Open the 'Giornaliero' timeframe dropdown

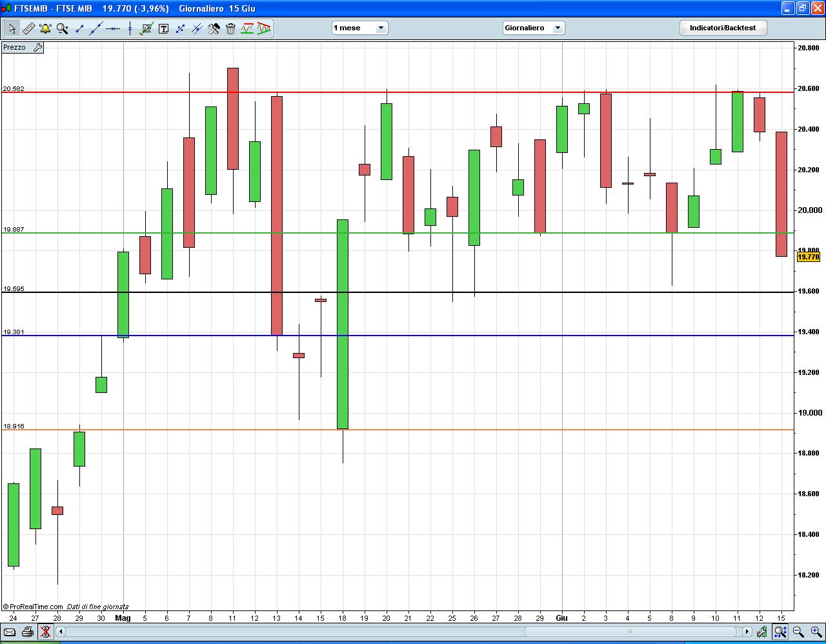coord(534,28)
